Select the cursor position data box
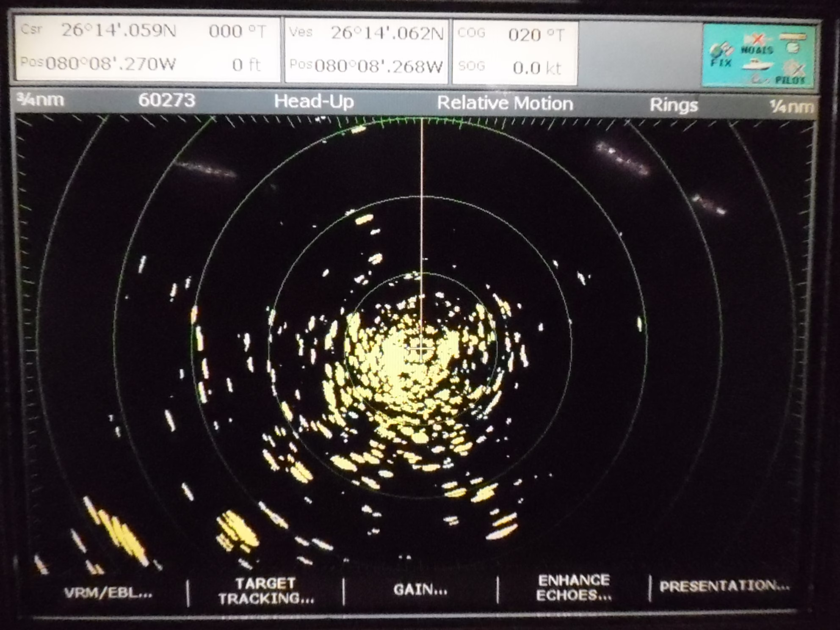840x630 pixels. tap(147, 48)
